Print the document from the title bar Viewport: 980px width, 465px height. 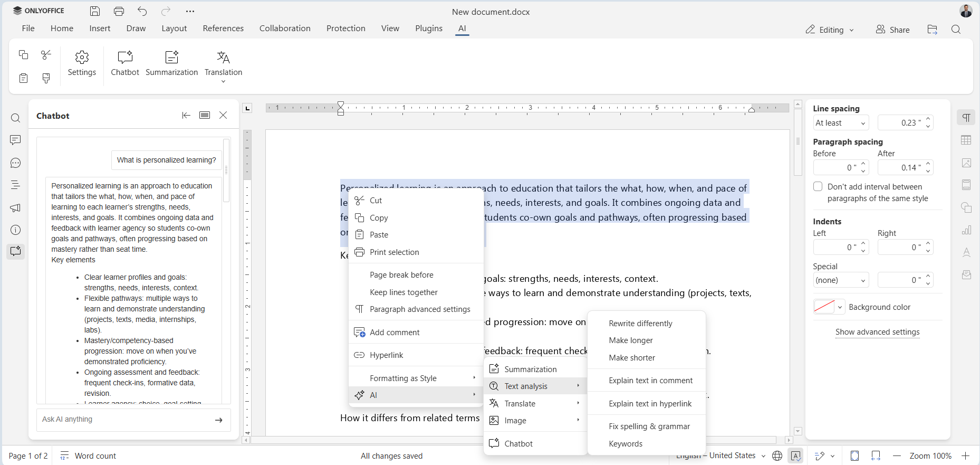click(119, 11)
